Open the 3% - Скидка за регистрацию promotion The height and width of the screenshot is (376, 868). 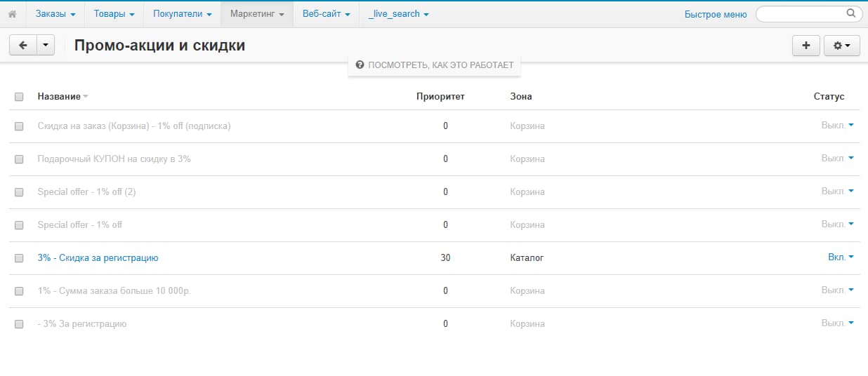[x=98, y=258]
